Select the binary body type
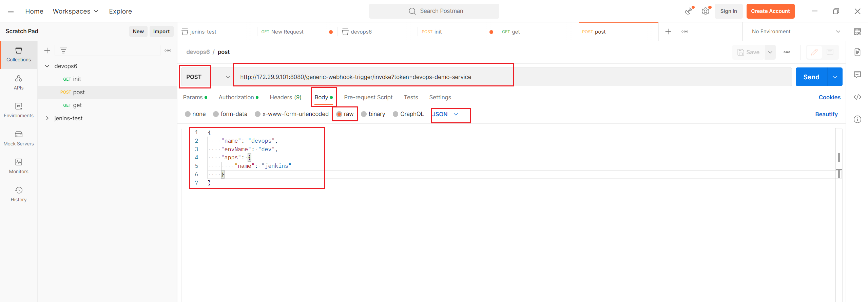 pos(373,114)
